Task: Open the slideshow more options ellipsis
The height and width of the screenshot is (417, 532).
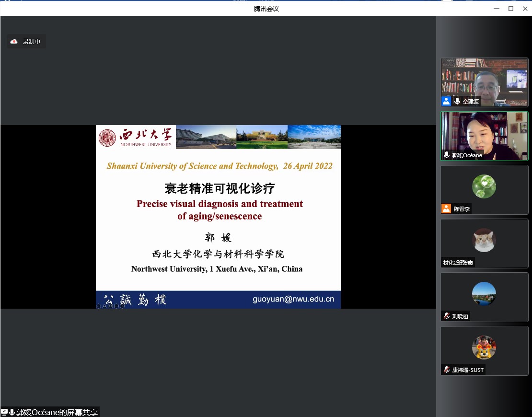Action: (116, 306)
